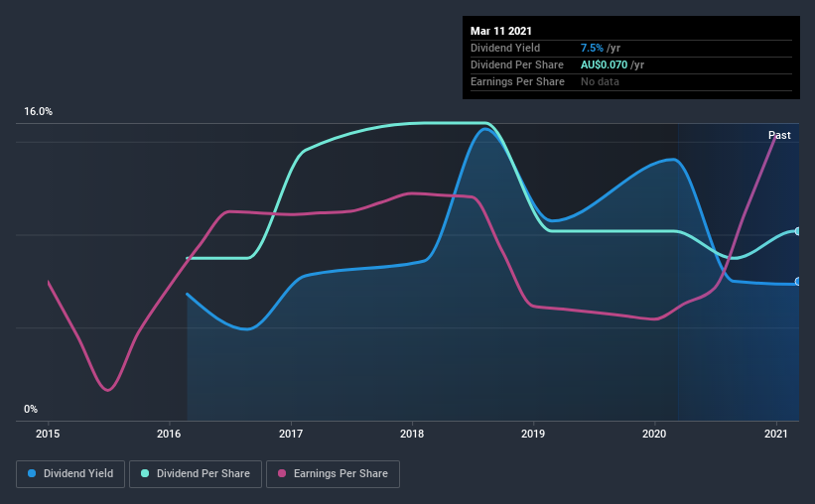This screenshot has height=504, width=815.
Task: Click the tooltip Earnings Per Share row label
Action: 517,81
